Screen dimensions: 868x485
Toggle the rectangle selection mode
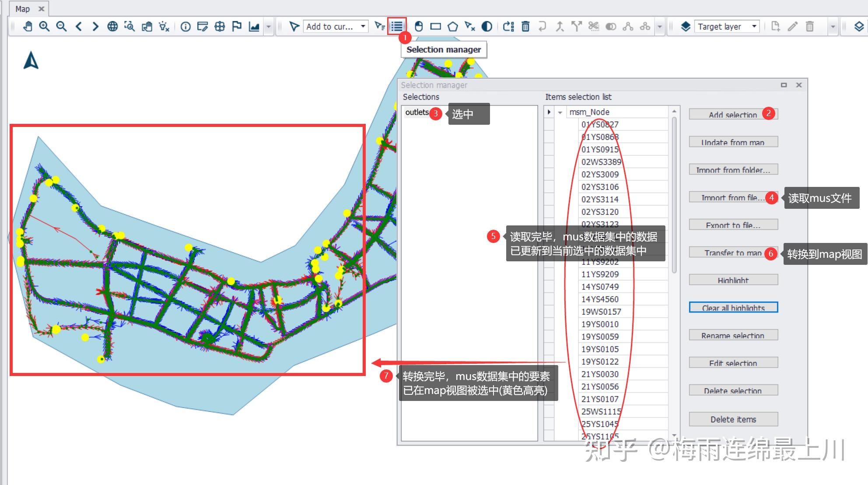tap(436, 27)
